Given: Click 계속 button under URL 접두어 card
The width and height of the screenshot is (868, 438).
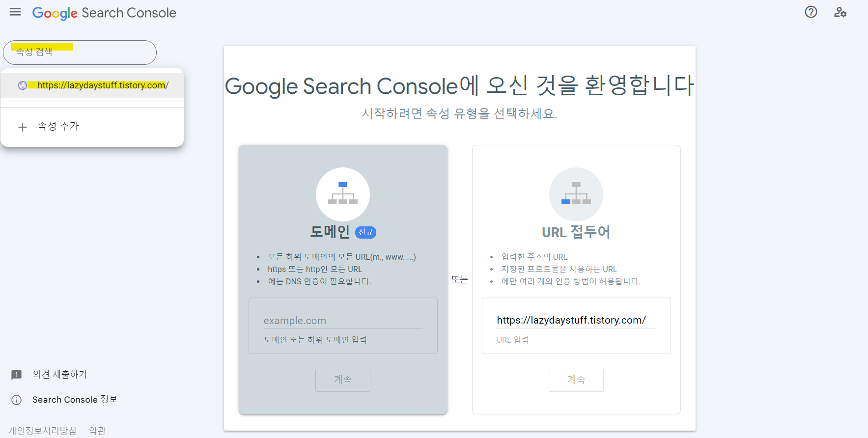Looking at the screenshot, I should tap(576, 380).
